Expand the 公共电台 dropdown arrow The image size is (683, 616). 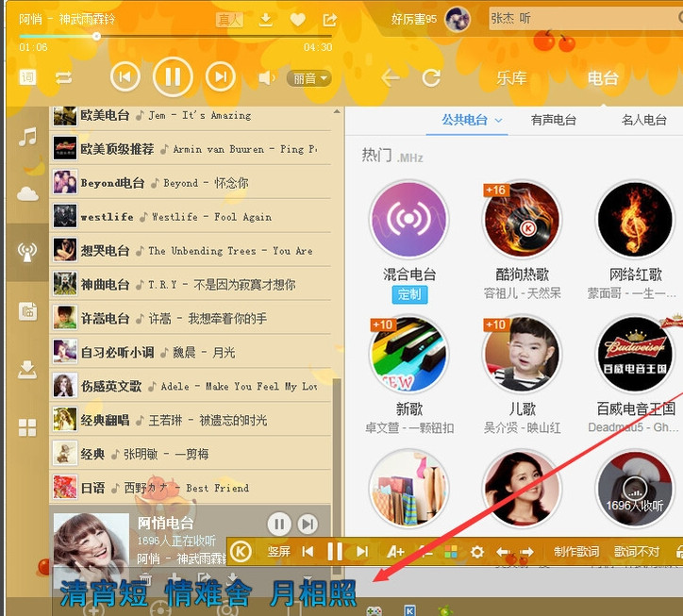pyautogui.click(x=499, y=121)
